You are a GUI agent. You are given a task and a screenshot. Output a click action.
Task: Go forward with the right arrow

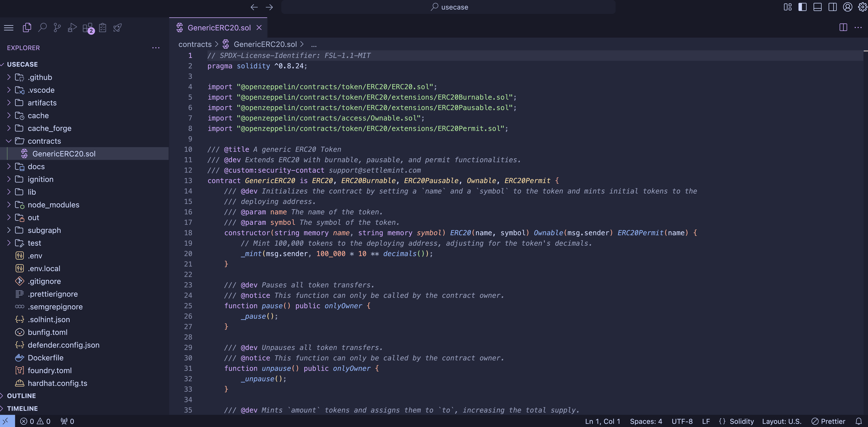click(x=269, y=7)
